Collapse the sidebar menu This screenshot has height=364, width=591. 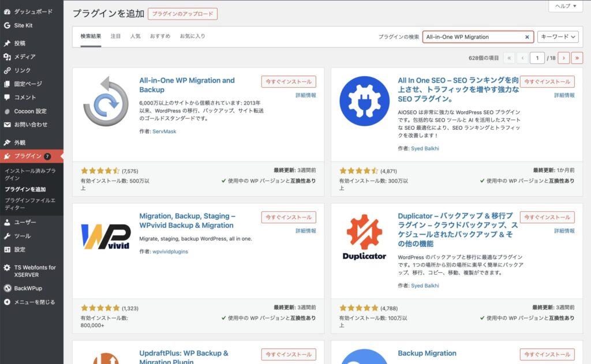click(34, 302)
